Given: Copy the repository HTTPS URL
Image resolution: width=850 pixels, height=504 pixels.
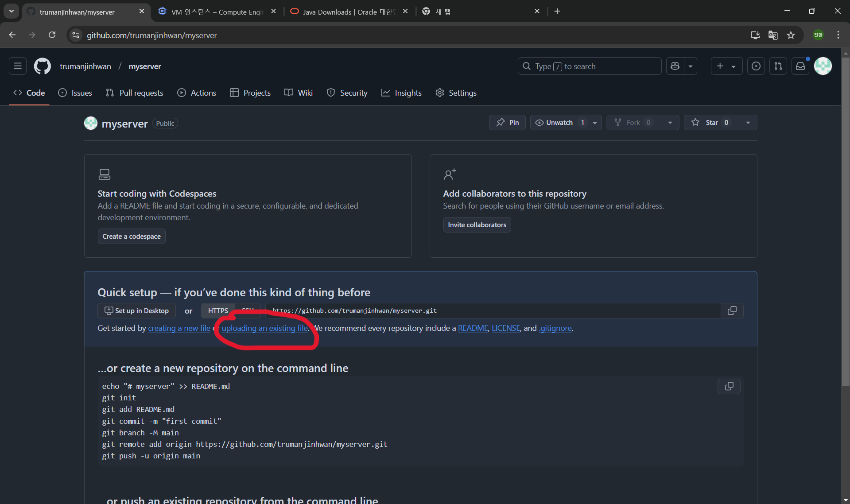Looking at the screenshot, I should [732, 311].
